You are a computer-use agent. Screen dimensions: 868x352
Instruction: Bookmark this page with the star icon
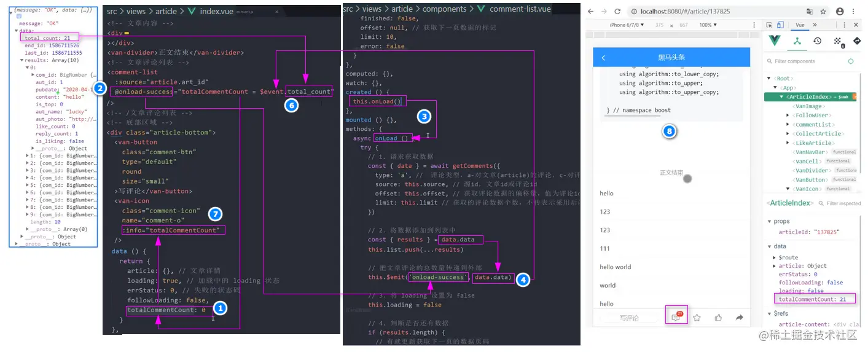[x=823, y=11]
